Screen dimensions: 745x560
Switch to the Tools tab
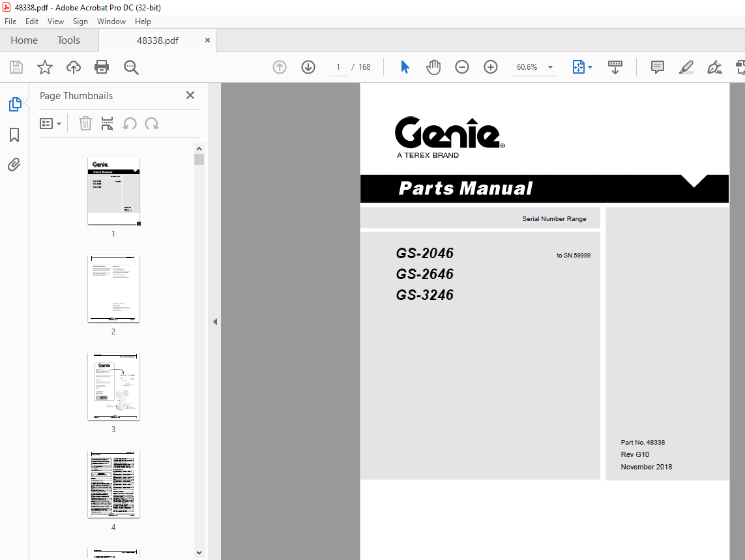(68, 40)
